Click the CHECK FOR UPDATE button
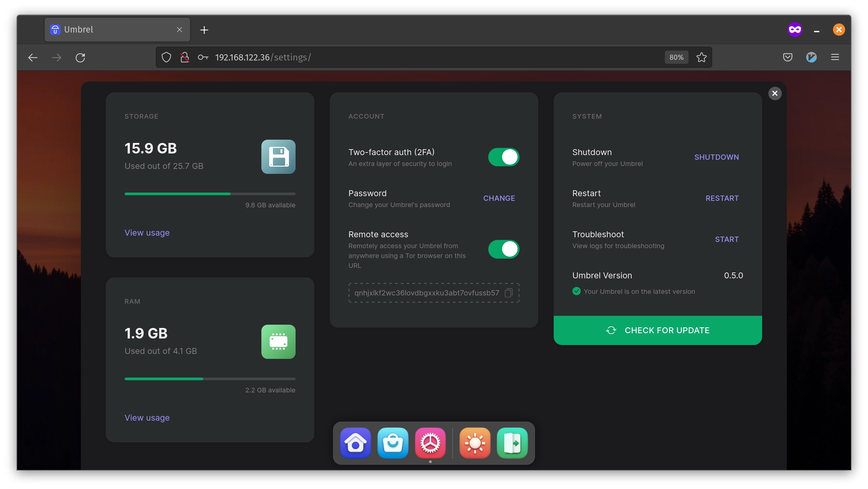868x489 pixels. click(x=657, y=330)
